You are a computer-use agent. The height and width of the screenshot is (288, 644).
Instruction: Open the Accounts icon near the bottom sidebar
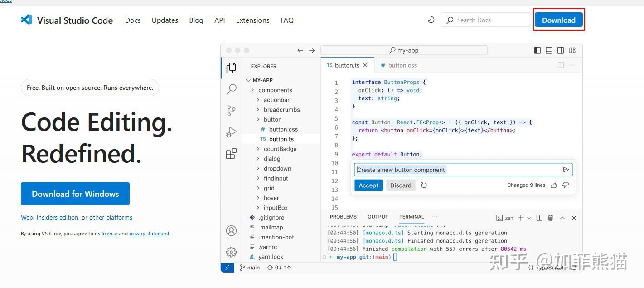pyautogui.click(x=231, y=230)
